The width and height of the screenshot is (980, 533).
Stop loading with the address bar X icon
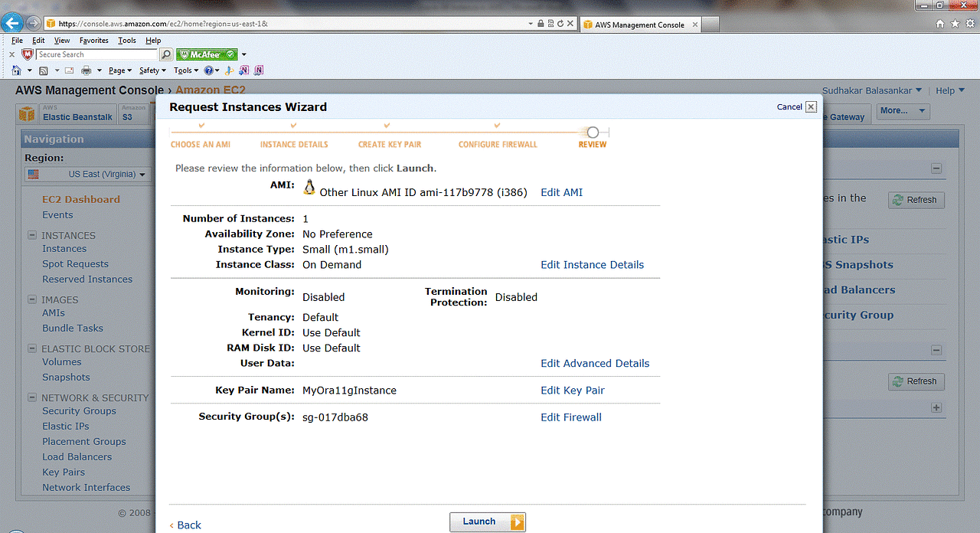click(x=570, y=24)
